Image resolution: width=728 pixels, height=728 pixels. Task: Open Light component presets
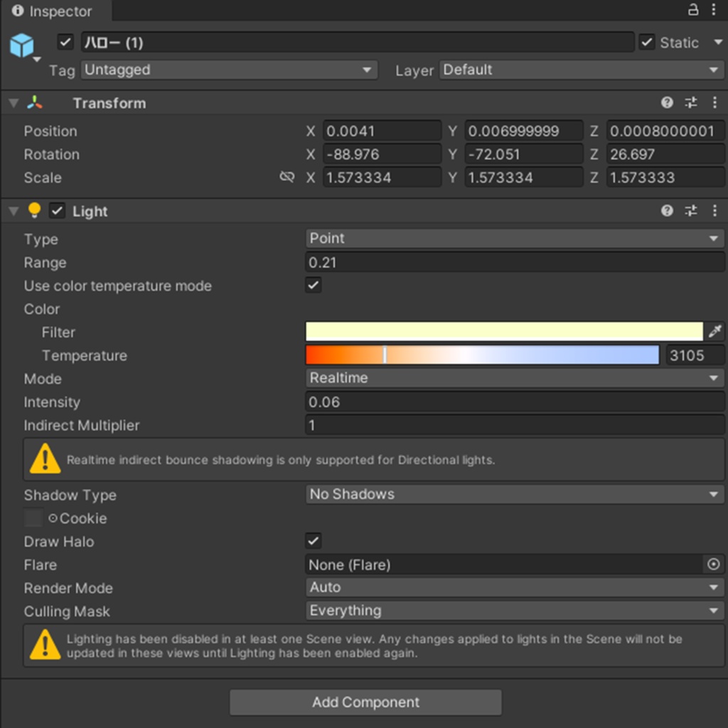pyautogui.click(x=691, y=210)
